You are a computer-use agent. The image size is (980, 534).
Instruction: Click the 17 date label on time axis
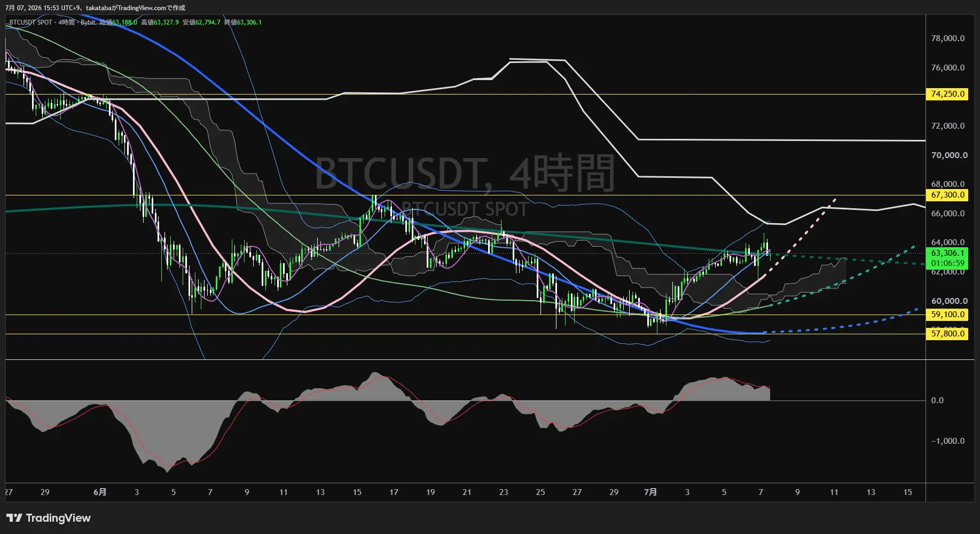(x=394, y=492)
